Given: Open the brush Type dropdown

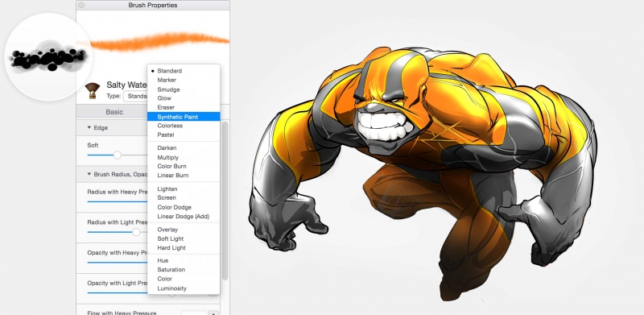Looking at the screenshot, I should (x=135, y=96).
